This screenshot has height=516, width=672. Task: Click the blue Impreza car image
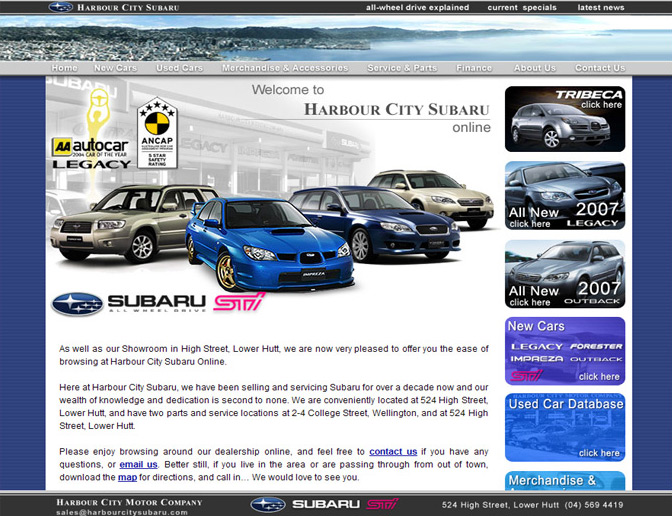270,244
